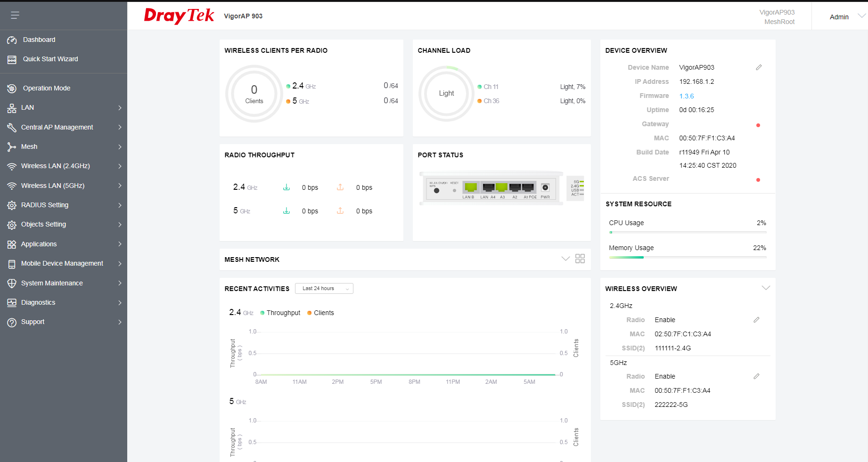This screenshot has width=868, height=462.
Task: Click the Dashboard gauge icon
Action: pyautogui.click(x=12, y=40)
